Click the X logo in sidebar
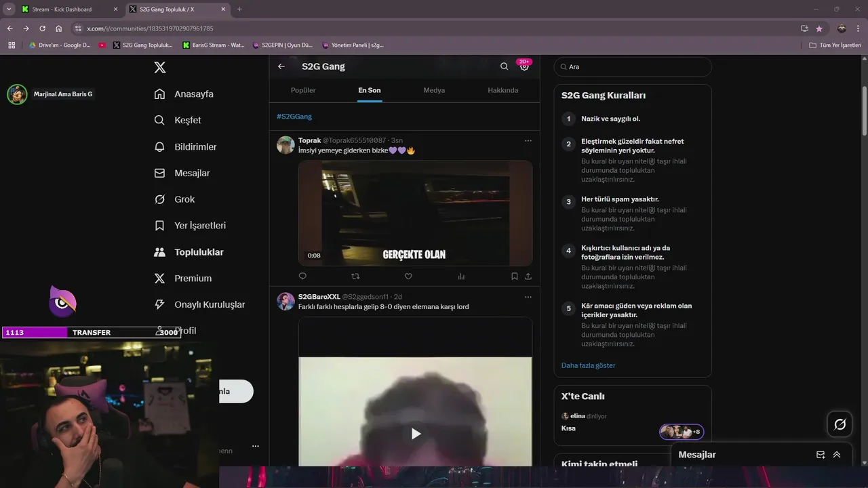 coord(159,67)
